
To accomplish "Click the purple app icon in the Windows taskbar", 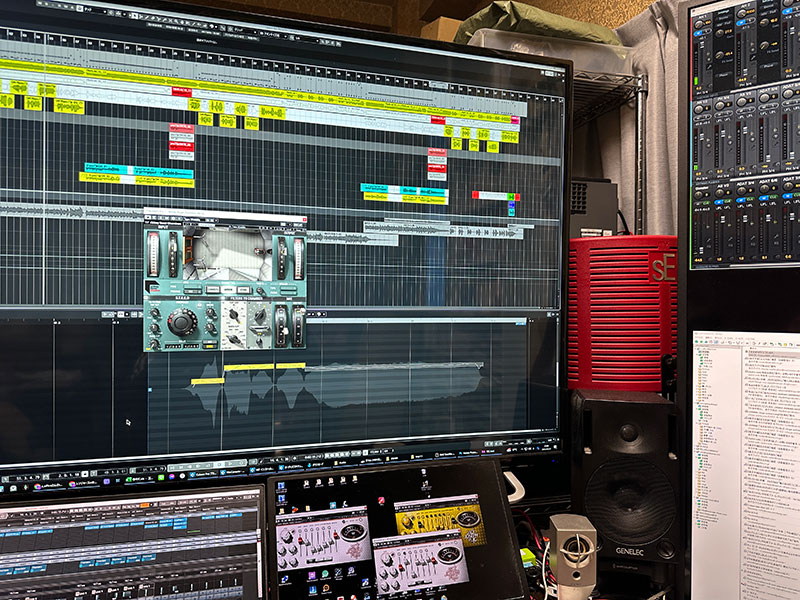I will coord(107,482).
